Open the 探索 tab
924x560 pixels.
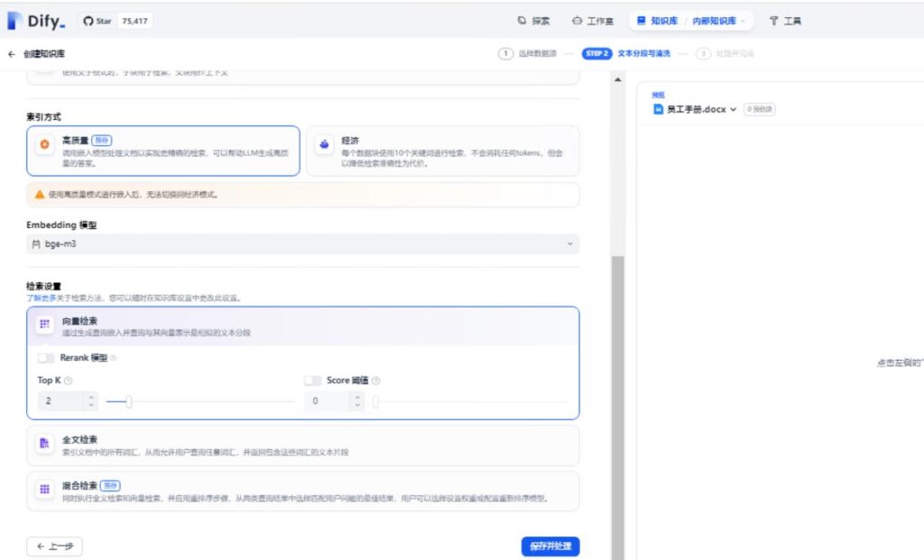pos(533,21)
